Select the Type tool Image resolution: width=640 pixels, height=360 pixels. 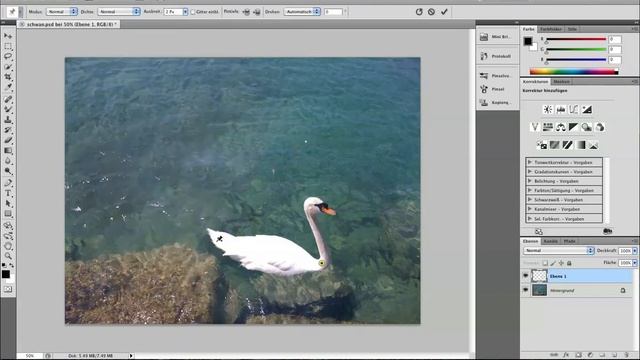coord(8,193)
